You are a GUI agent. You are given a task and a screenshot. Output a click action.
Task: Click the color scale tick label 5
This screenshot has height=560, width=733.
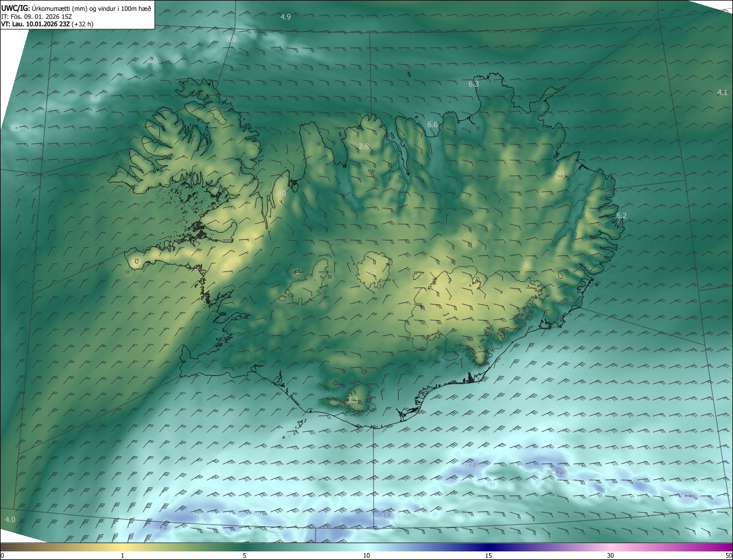click(x=245, y=555)
